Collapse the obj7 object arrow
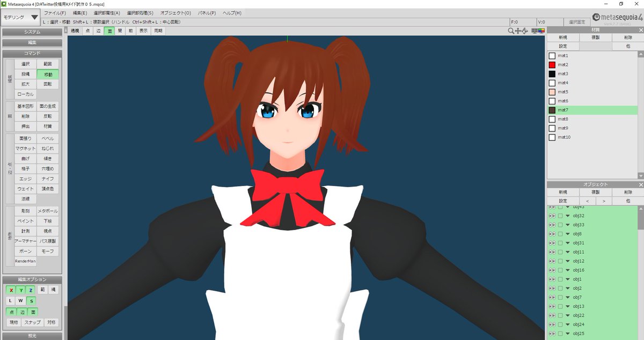This screenshot has height=340, width=644. click(x=568, y=297)
